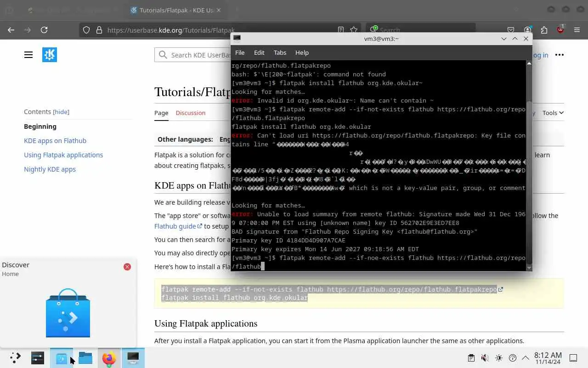Toggle reader view in address bar

coord(341,30)
